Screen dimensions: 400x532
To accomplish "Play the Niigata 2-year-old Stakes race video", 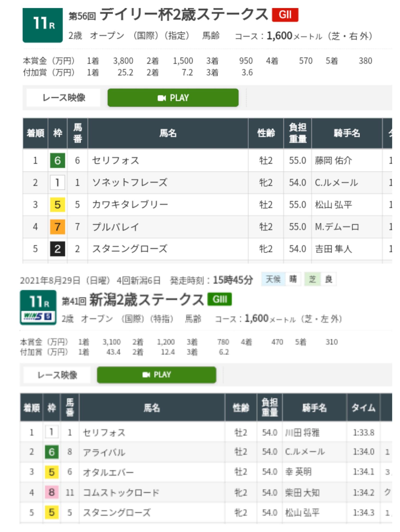I will coord(156,375).
